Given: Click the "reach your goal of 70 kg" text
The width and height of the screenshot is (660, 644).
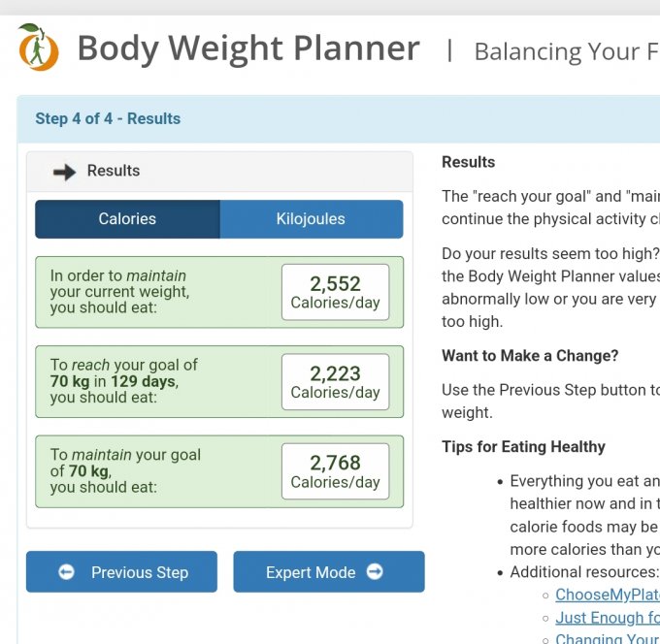Looking at the screenshot, I should click(123, 373).
